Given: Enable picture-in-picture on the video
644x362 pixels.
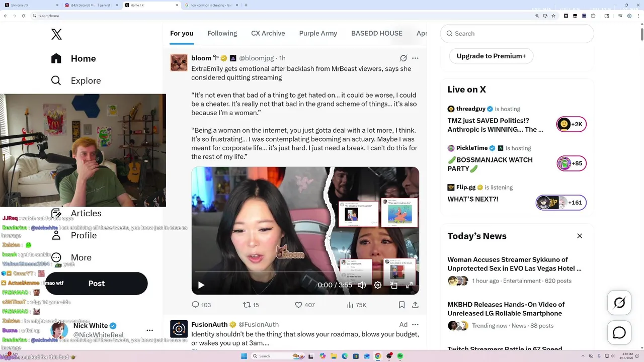Looking at the screenshot, I should pos(394,285).
